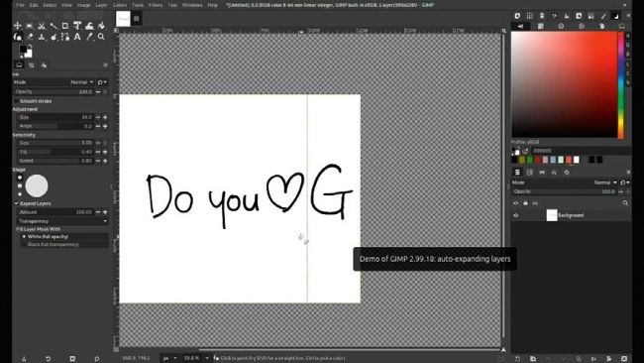Open the Select menu
The image size is (644, 363).
click(50, 5)
